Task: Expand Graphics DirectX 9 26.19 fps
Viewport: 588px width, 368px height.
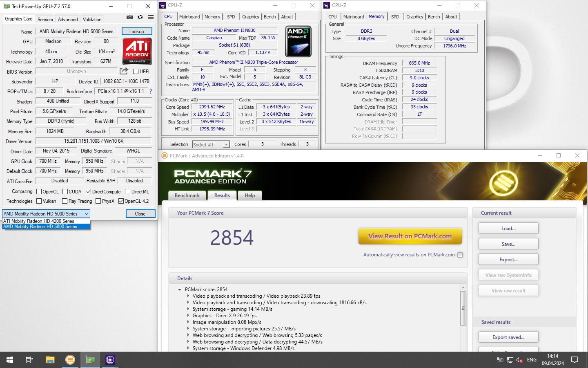Action: [x=188, y=316]
